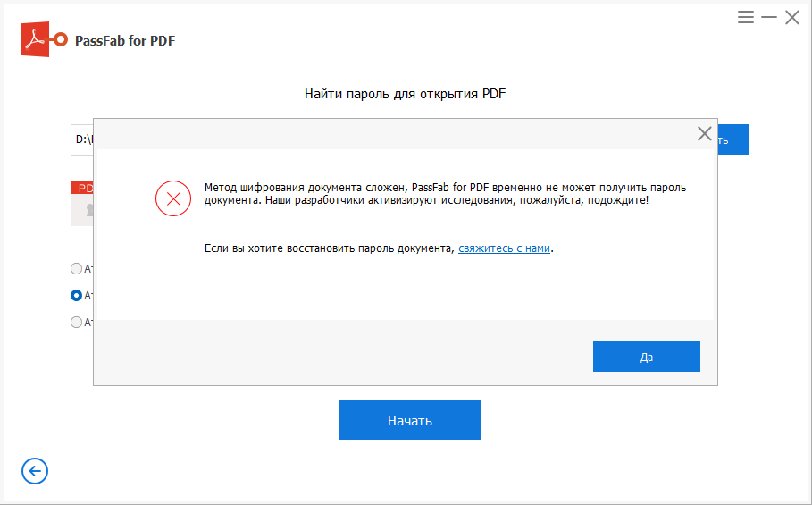Go back using the circled arrow
Screen dimensions: 812x505
point(35,471)
